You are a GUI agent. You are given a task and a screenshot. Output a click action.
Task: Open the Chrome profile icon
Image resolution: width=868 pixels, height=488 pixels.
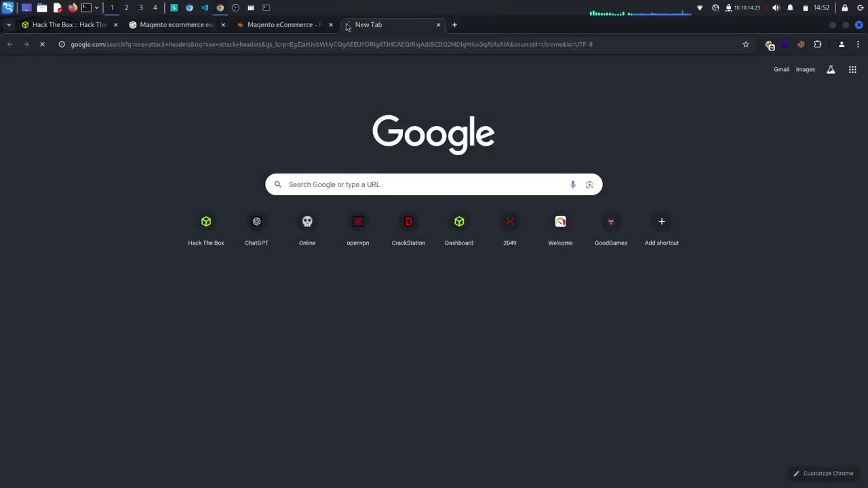tap(842, 45)
